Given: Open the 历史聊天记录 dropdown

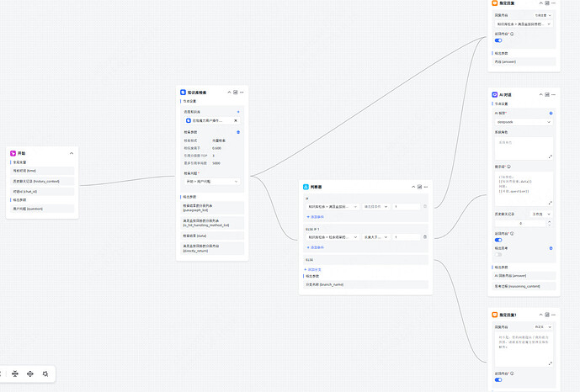Looking at the screenshot, I should tap(541, 215).
